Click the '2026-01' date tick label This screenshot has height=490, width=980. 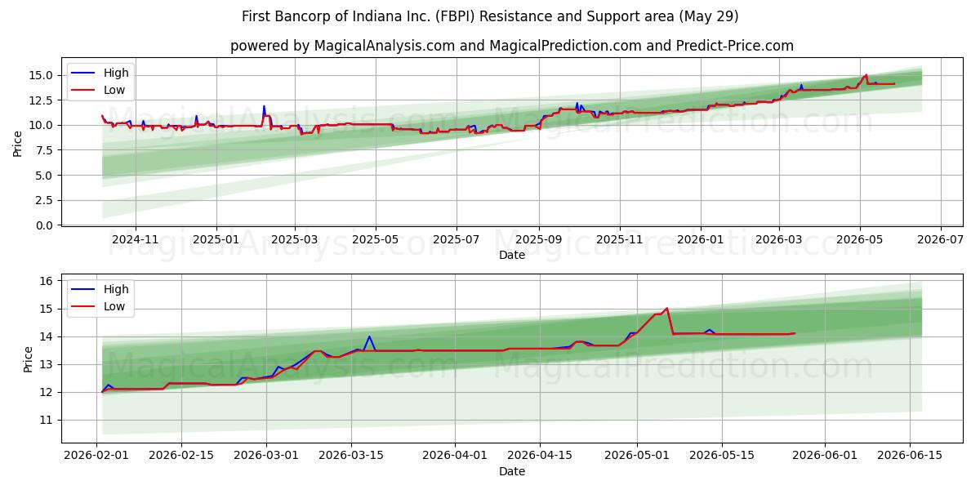tap(701, 240)
